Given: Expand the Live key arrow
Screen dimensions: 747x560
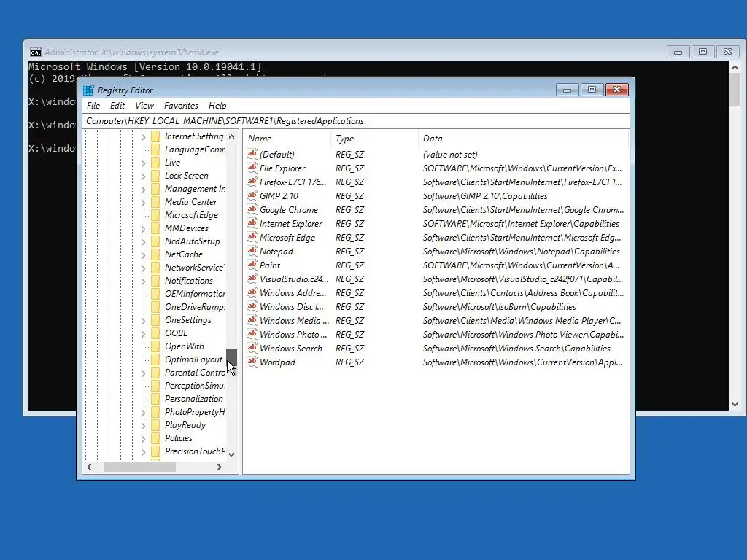Looking at the screenshot, I should (x=144, y=163).
